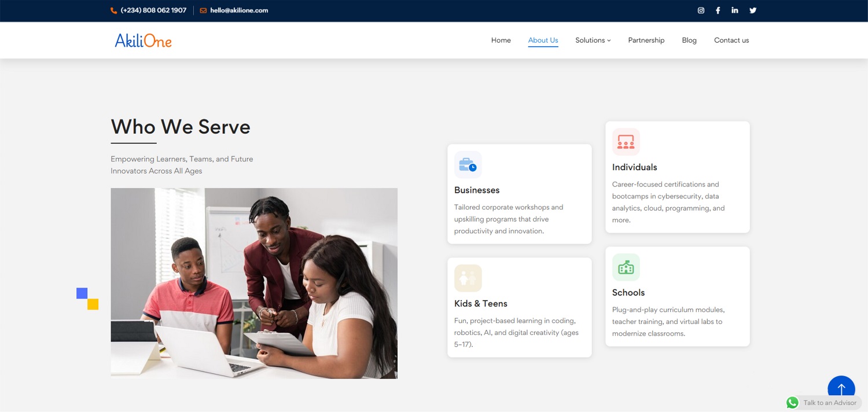Open the Twitter social icon
The width and height of the screenshot is (868, 412).
pyautogui.click(x=753, y=10)
